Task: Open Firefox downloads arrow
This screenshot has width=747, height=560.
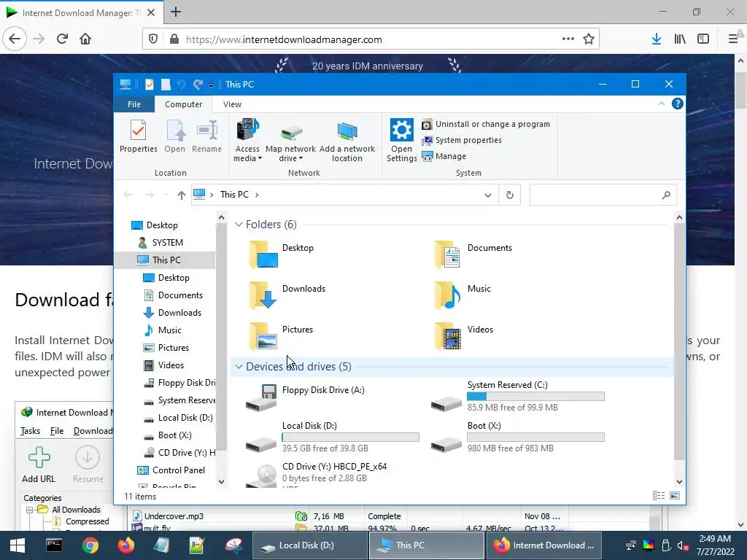Action: pos(656,39)
